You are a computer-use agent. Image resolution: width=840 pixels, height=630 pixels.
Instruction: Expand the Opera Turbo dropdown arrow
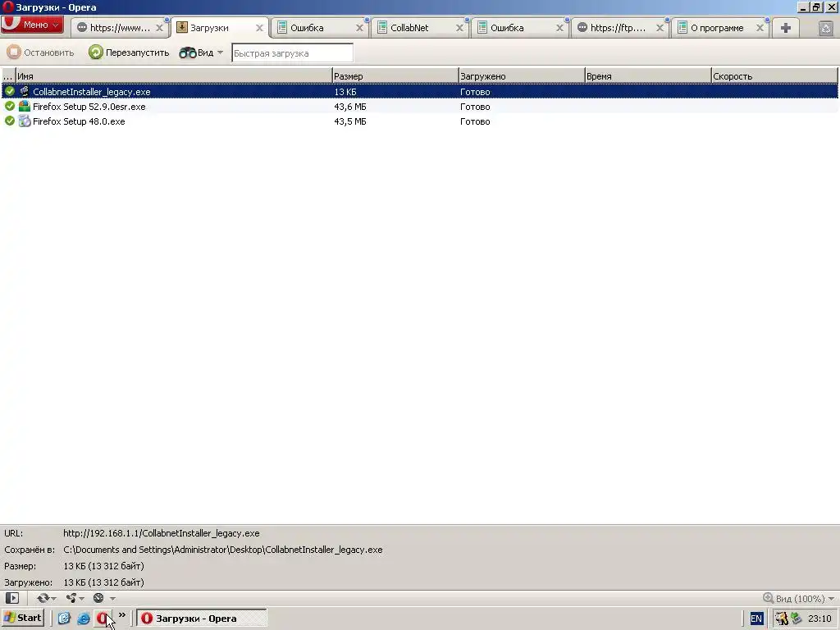pyautogui.click(x=112, y=599)
